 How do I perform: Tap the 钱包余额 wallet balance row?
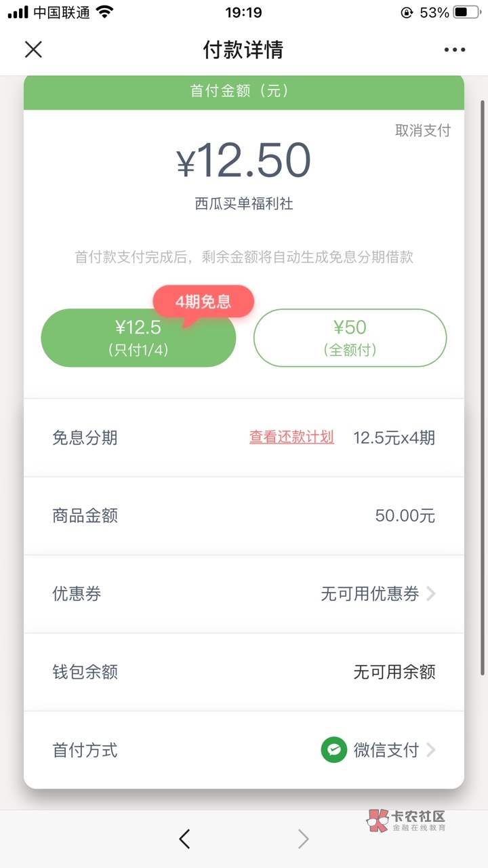tap(244, 672)
